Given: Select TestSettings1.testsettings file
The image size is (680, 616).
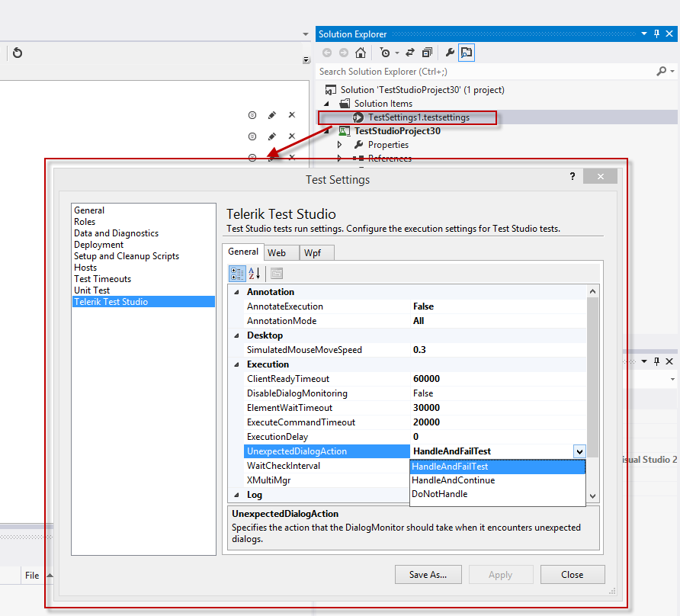Looking at the screenshot, I should pyautogui.click(x=419, y=117).
